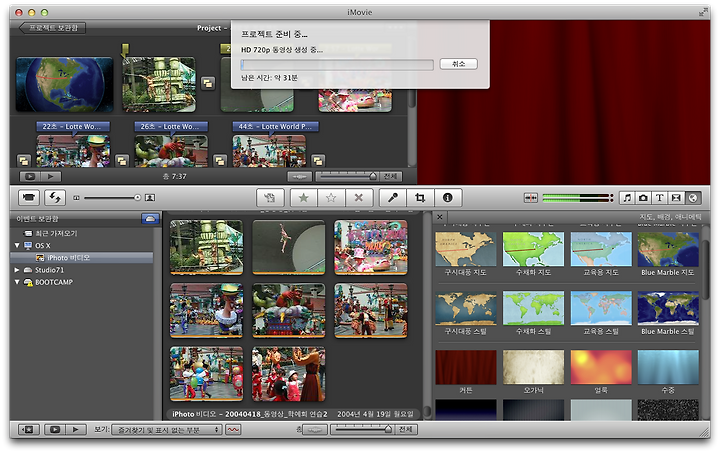
Task: Toggle event library visibility button
Action: [x=28, y=430]
